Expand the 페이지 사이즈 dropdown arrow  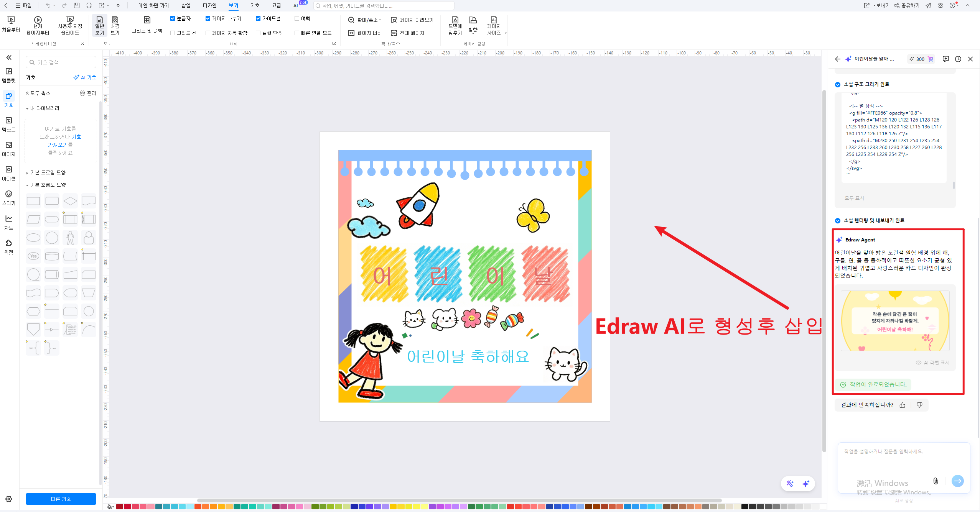[505, 33]
